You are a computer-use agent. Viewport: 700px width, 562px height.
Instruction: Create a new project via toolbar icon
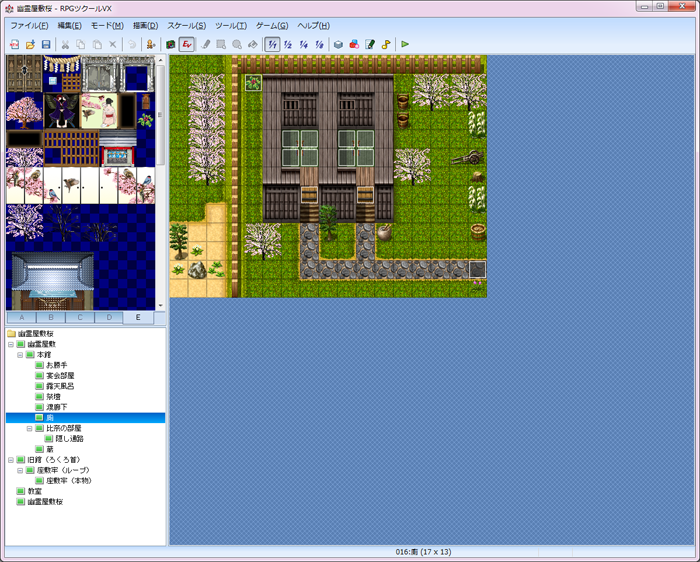pos(14,44)
